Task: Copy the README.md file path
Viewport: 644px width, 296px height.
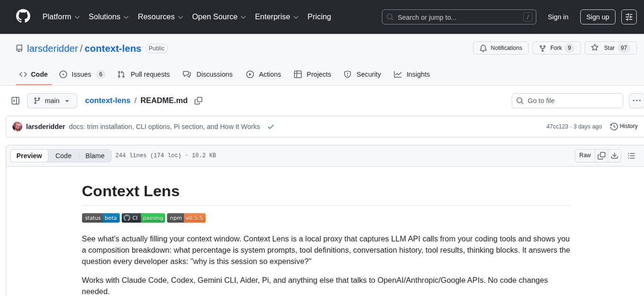Action: click(x=198, y=100)
